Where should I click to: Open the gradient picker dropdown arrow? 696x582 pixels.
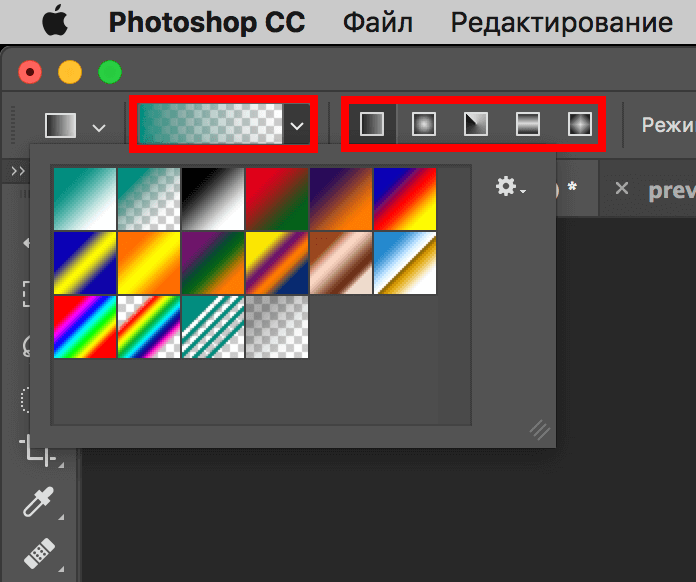coord(297,126)
